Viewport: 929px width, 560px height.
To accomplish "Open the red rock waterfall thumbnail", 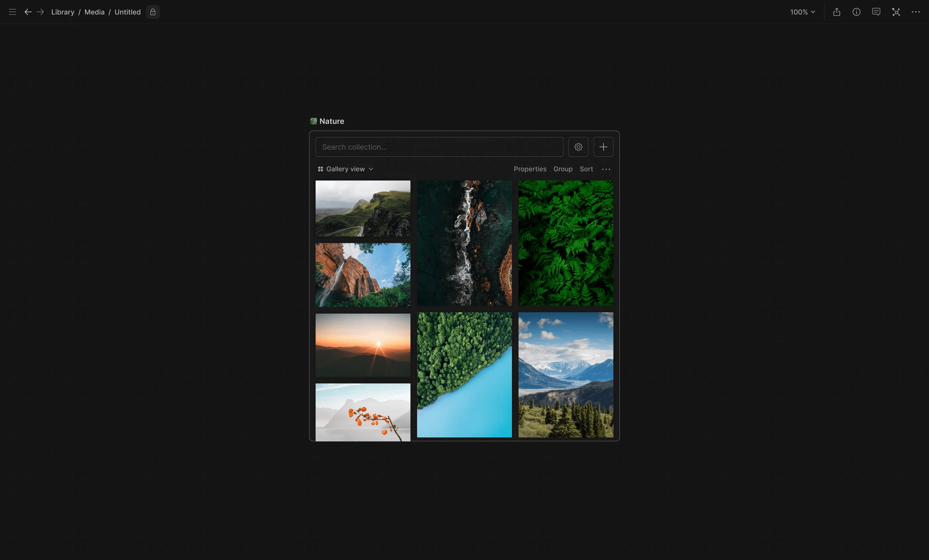I will point(363,275).
